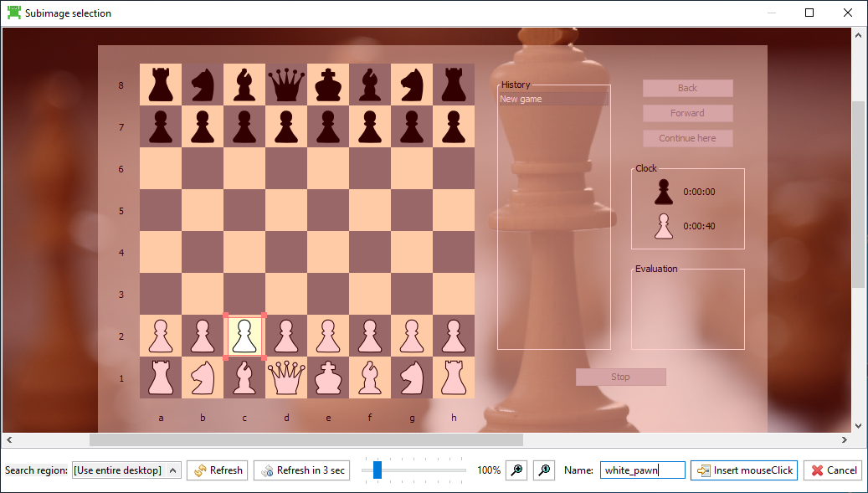Open the Search region dropdown
The height and width of the screenshot is (493, 868).
(126, 470)
